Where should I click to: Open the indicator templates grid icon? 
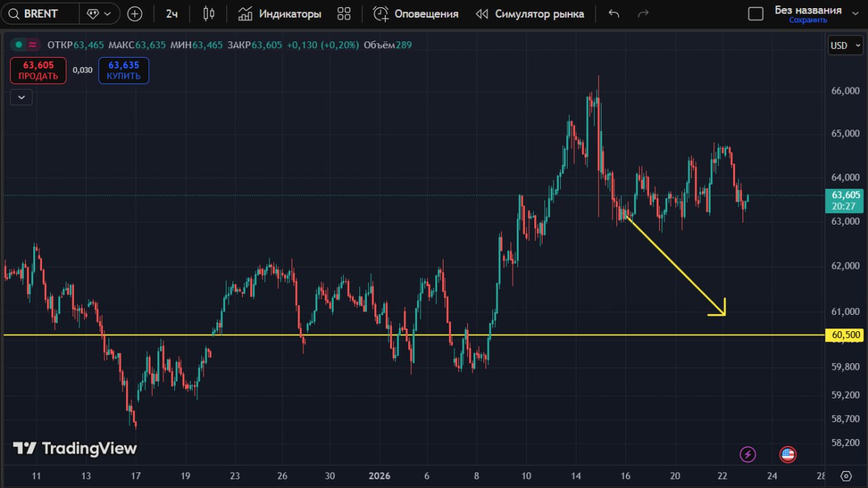pos(344,14)
